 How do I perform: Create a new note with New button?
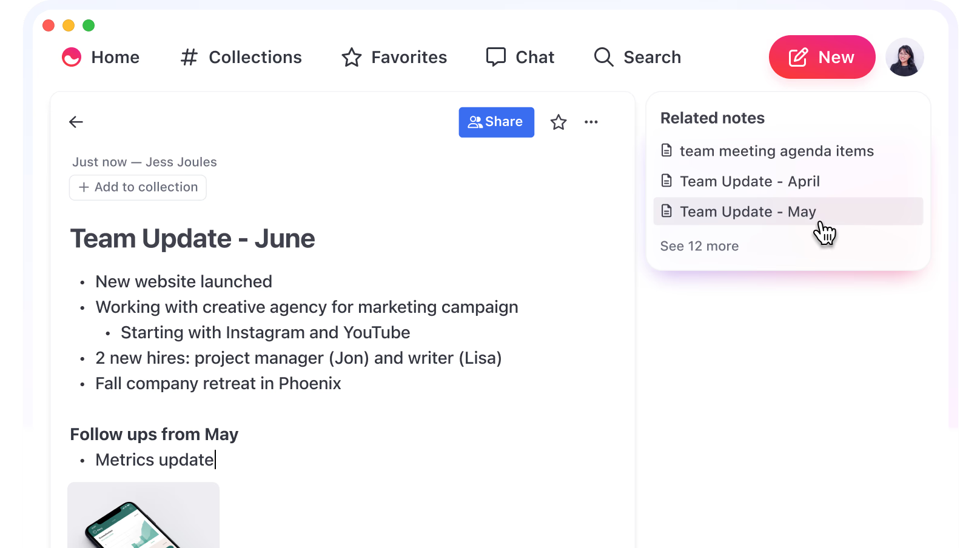821,57
